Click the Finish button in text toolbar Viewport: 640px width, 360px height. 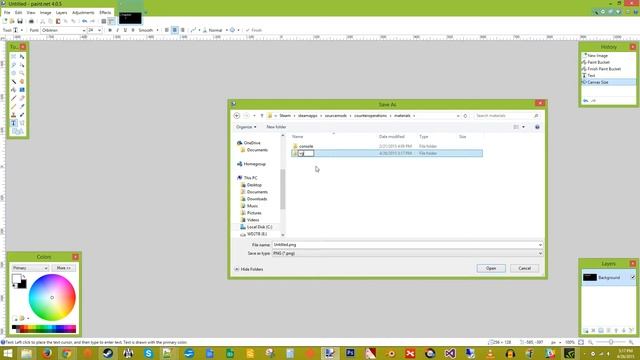[x=254, y=30]
